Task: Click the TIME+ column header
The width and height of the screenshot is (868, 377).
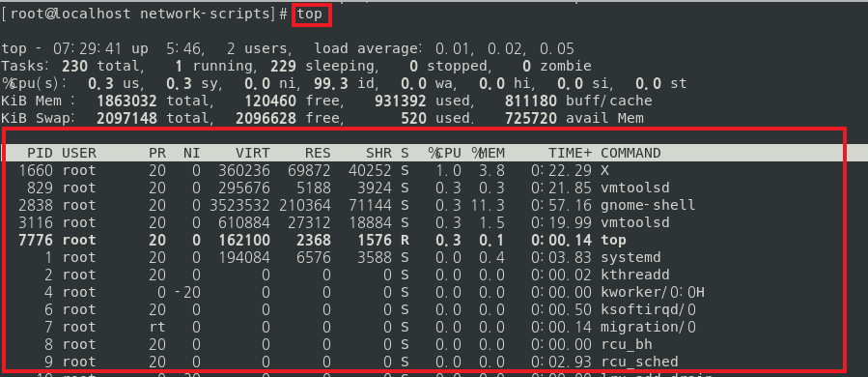Action: pyautogui.click(x=571, y=153)
